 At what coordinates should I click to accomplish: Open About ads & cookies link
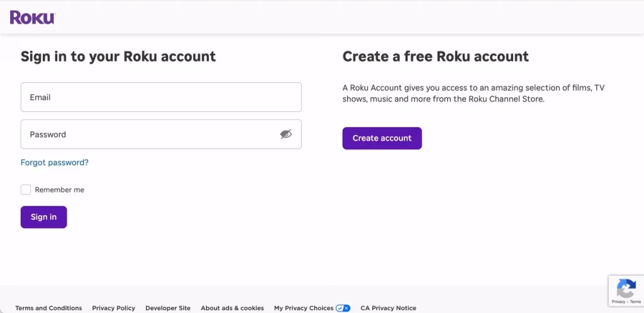pos(232,308)
